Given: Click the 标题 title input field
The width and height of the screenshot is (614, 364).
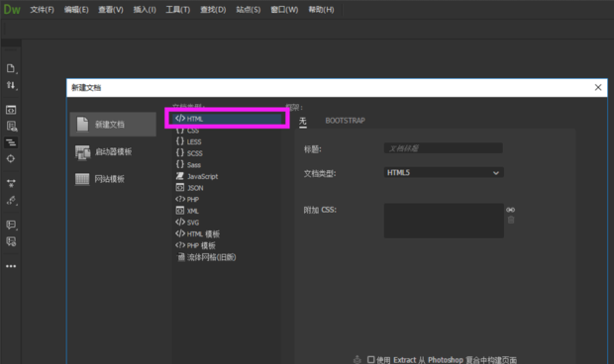Looking at the screenshot, I should pyautogui.click(x=444, y=148).
